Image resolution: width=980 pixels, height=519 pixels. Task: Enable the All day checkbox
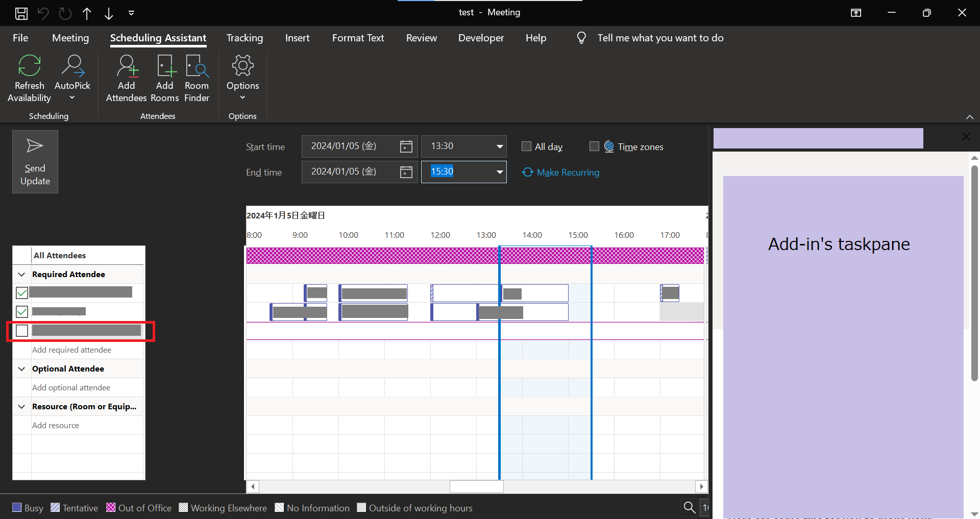coord(526,146)
